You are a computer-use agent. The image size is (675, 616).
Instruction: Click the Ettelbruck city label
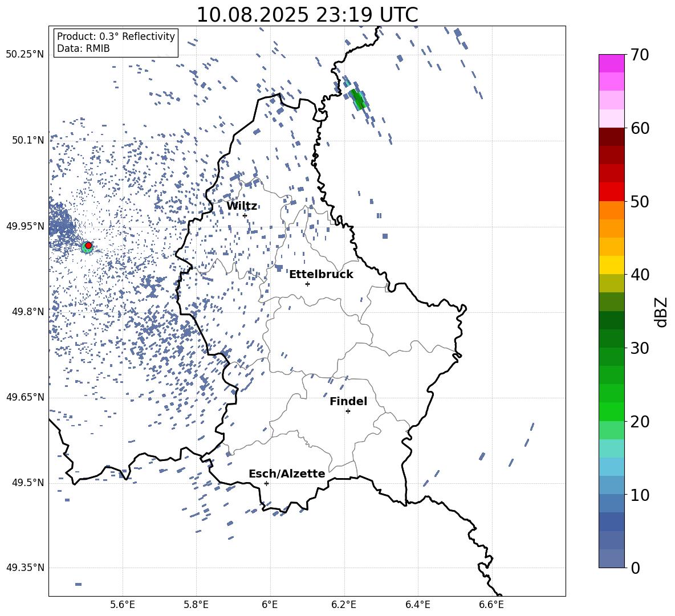pyautogui.click(x=321, y=275)
